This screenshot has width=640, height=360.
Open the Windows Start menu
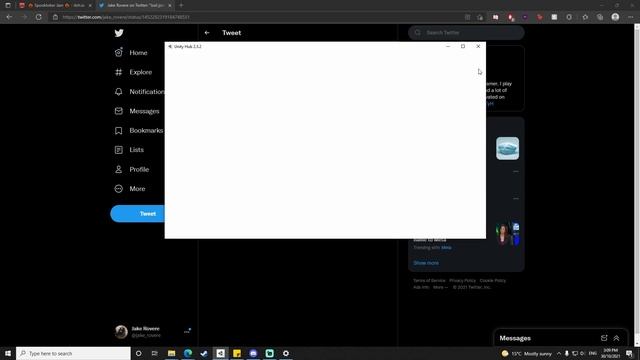[8, 353]
